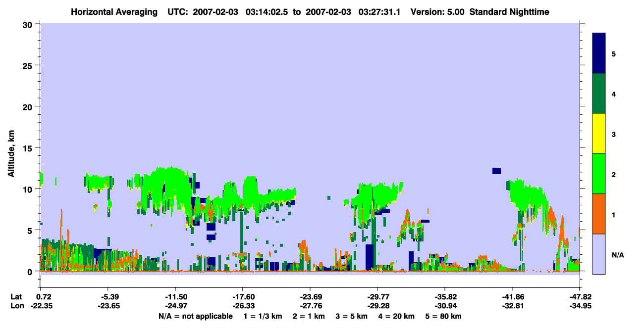Viewport: 644px width, 330px height.
Task: Click latitude tick value -11.50
Action: 175,297
